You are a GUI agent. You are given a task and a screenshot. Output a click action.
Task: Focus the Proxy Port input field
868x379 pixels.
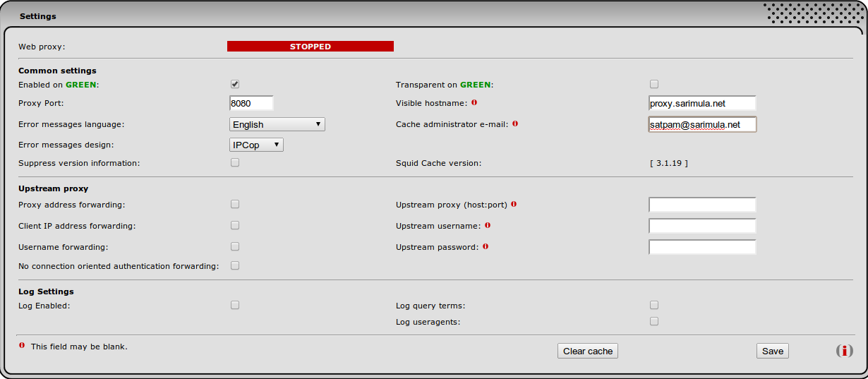tap(251, 103)
